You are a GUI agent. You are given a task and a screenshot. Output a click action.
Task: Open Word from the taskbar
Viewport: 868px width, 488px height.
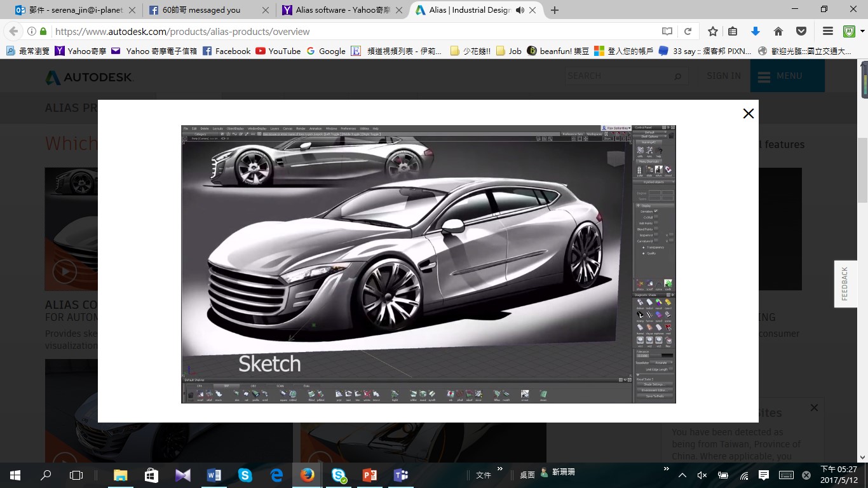(214, 475)
